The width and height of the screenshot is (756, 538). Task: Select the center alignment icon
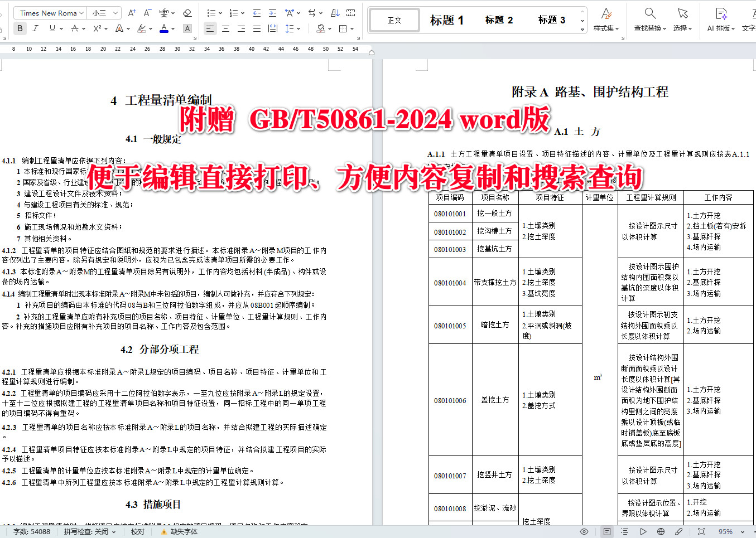[225, 28]
